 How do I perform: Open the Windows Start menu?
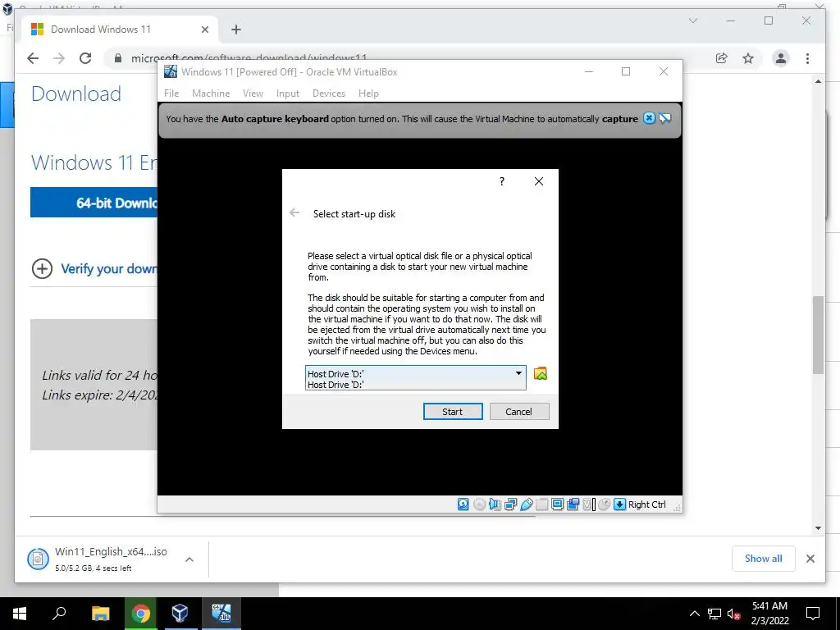[x=20, y=614]
